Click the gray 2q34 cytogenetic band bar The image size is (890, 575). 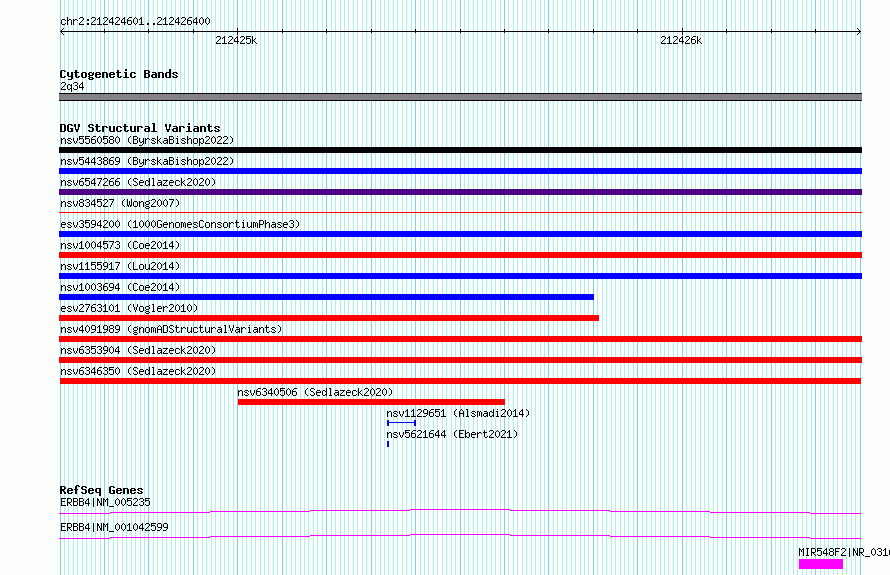[x=460, y=97]
